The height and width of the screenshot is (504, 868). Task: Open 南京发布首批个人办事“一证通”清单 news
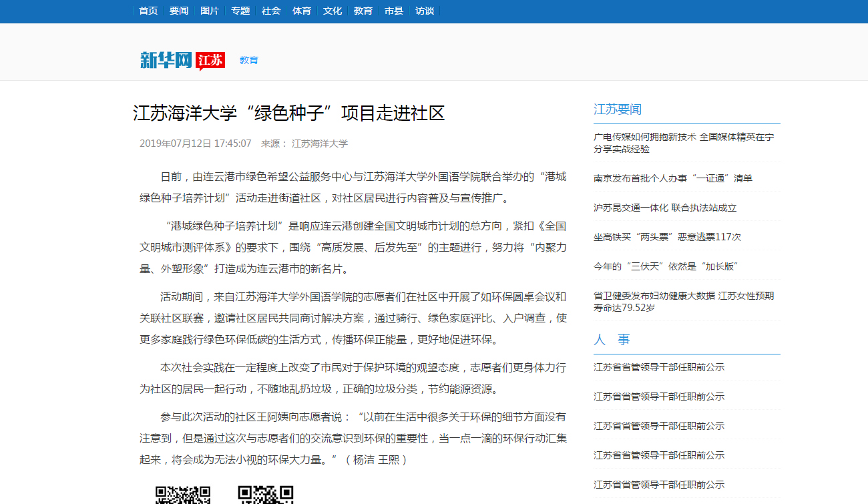point(673,178)
